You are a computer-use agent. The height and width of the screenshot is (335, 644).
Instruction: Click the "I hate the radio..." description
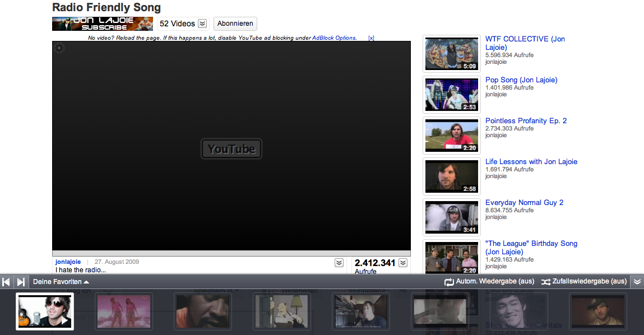click(81, 270)
